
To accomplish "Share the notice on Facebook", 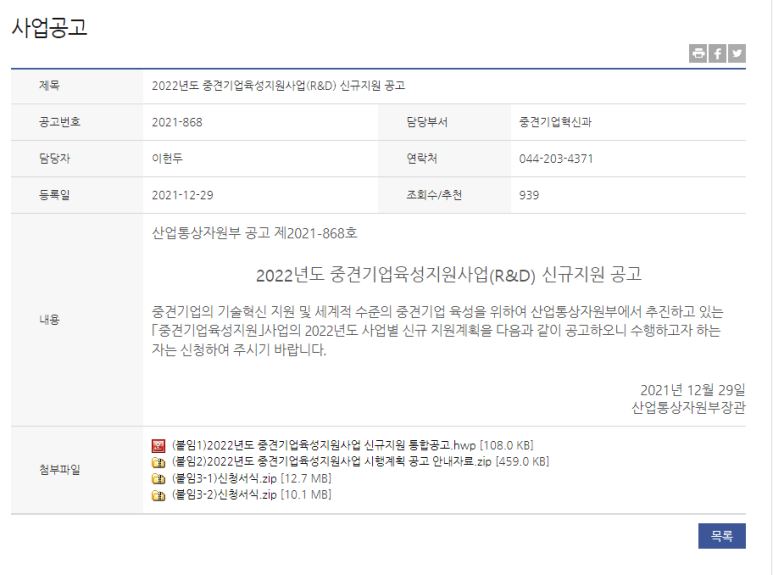I will tap(717, 53).
